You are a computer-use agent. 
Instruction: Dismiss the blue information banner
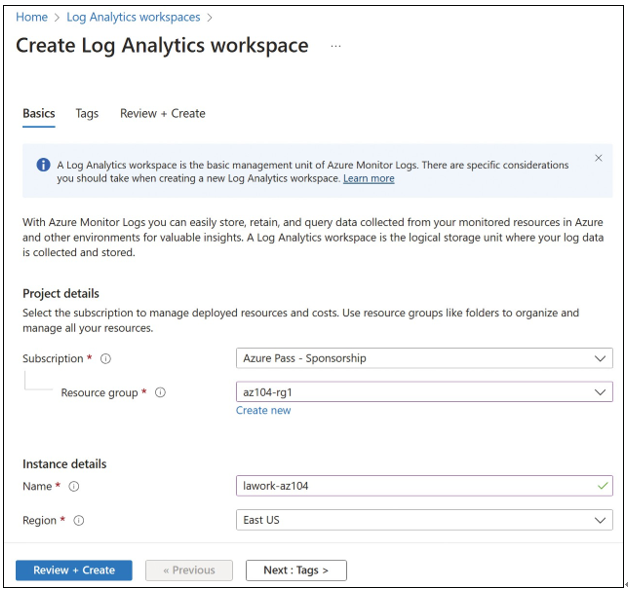point(598,158)
